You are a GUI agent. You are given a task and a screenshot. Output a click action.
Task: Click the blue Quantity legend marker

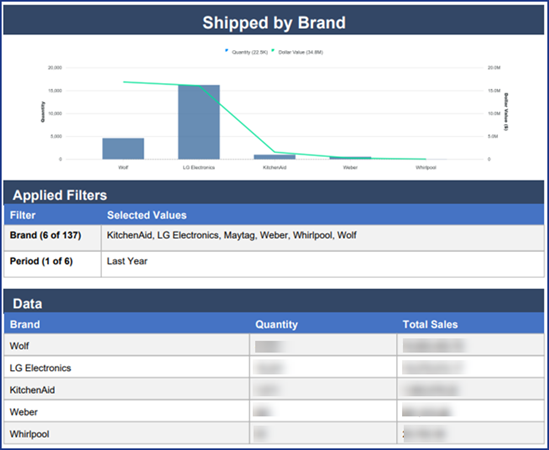[x=227, y=51]
